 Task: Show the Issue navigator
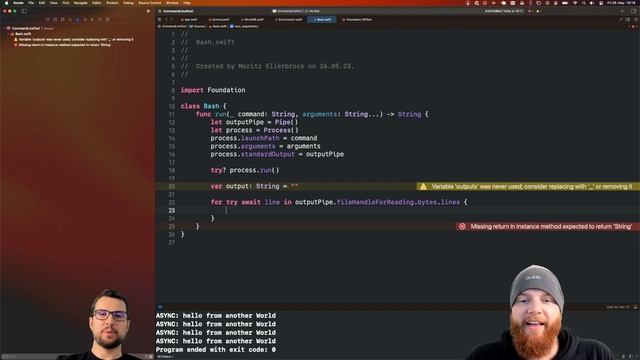78,19
